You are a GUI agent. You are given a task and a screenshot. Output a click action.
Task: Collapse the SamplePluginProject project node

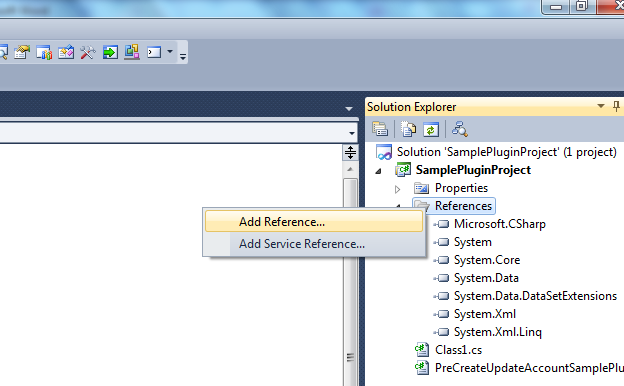coord(378,171)
